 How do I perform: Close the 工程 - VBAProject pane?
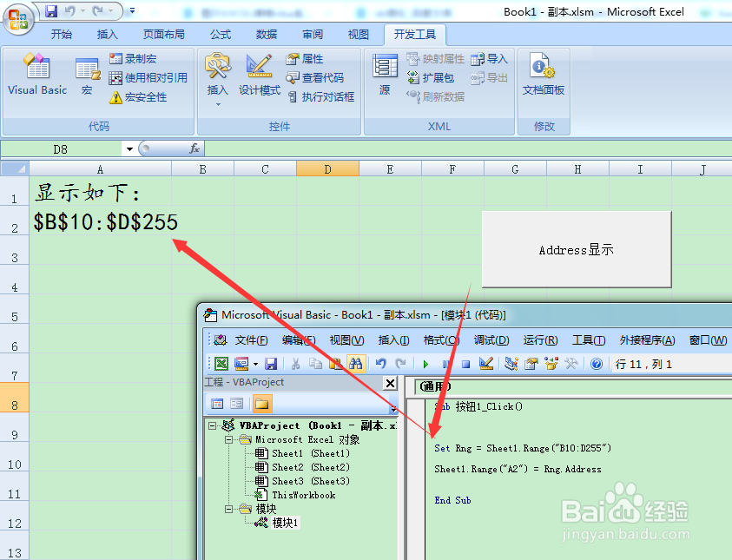pos(390,383)
